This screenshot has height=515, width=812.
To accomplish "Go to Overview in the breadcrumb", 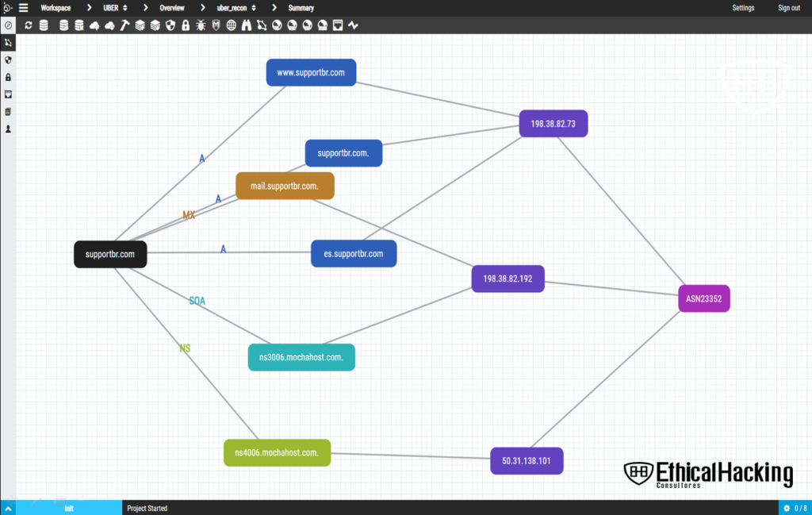I will click(172, 8).
